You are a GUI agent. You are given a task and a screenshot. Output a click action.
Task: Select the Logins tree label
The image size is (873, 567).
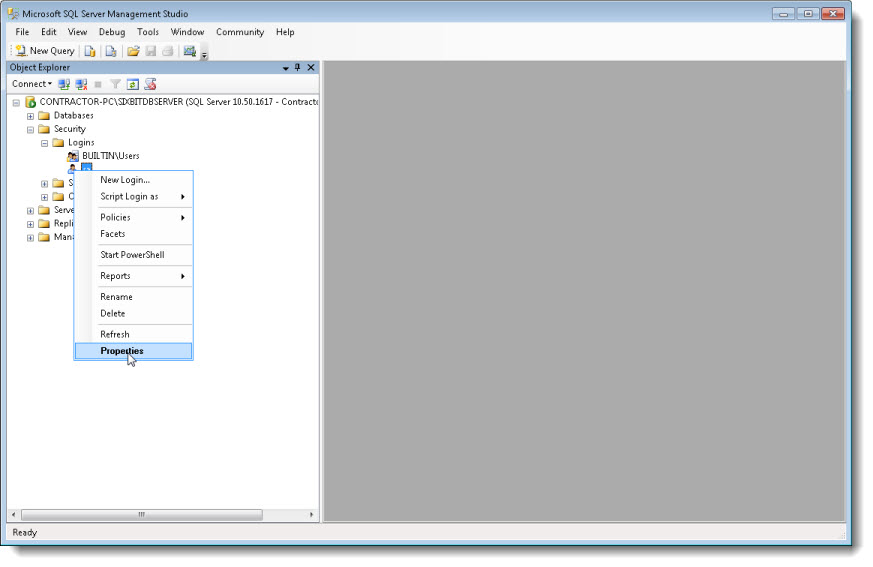(81, 143)
